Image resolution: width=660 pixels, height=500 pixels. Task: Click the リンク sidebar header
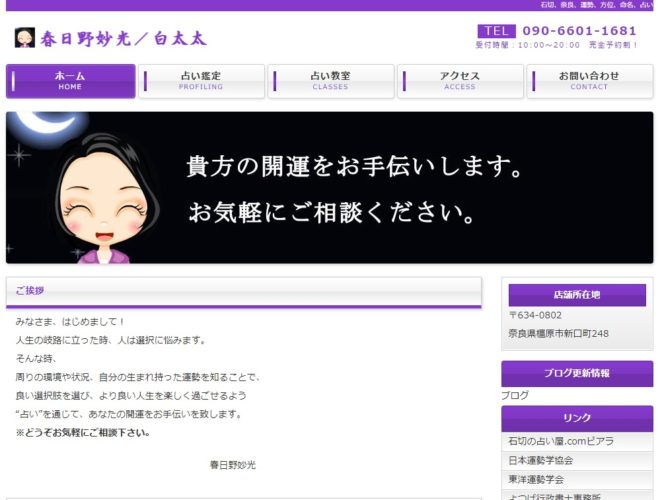pos(577,418)
